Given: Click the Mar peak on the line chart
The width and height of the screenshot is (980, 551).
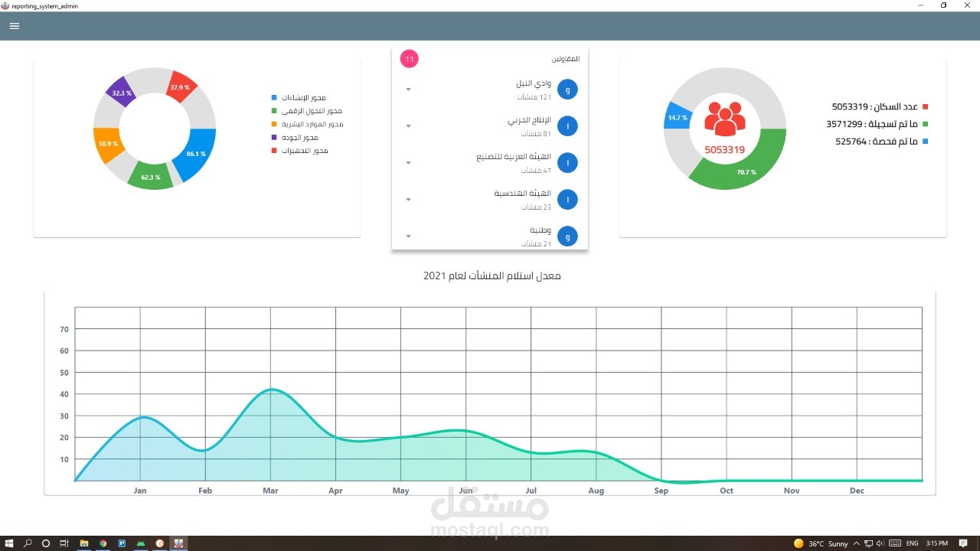Looking at the screenshot, I should tap(270, 390).
